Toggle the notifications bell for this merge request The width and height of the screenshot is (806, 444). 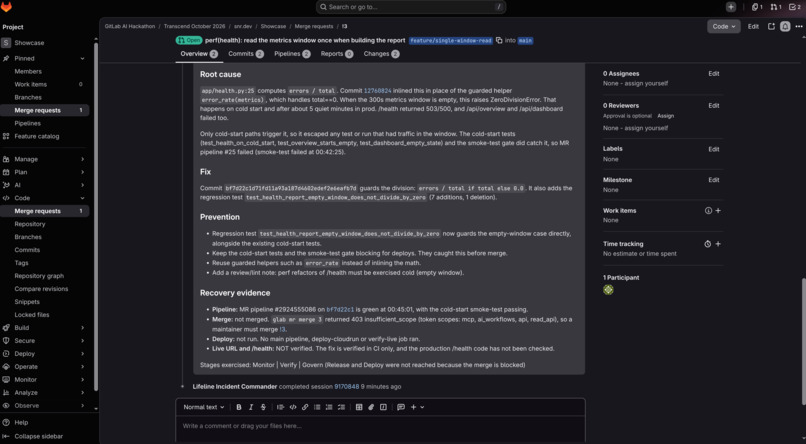coord(785,26)
